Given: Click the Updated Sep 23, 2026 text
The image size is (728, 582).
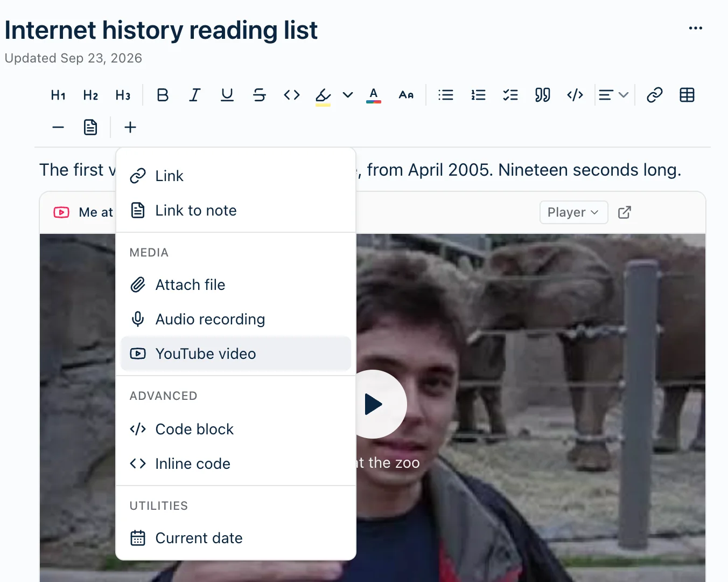Looking at the screenshot, I should click(73, 58).
